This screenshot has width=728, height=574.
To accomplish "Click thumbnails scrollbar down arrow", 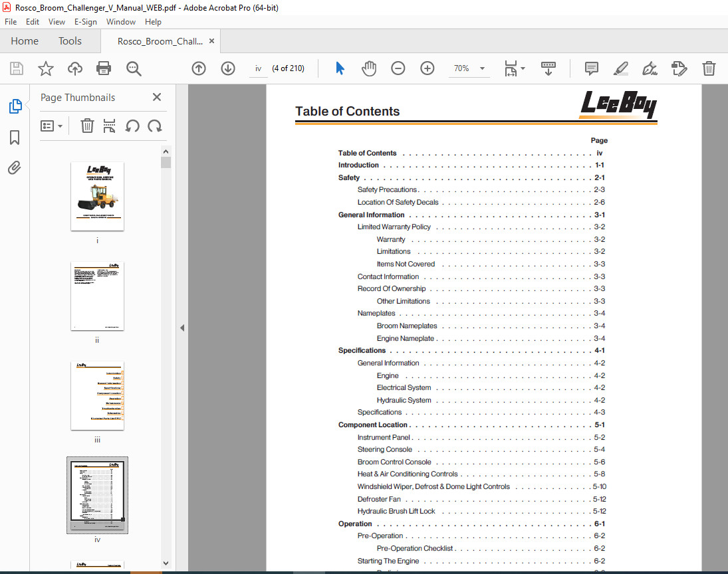I will 166,563.
